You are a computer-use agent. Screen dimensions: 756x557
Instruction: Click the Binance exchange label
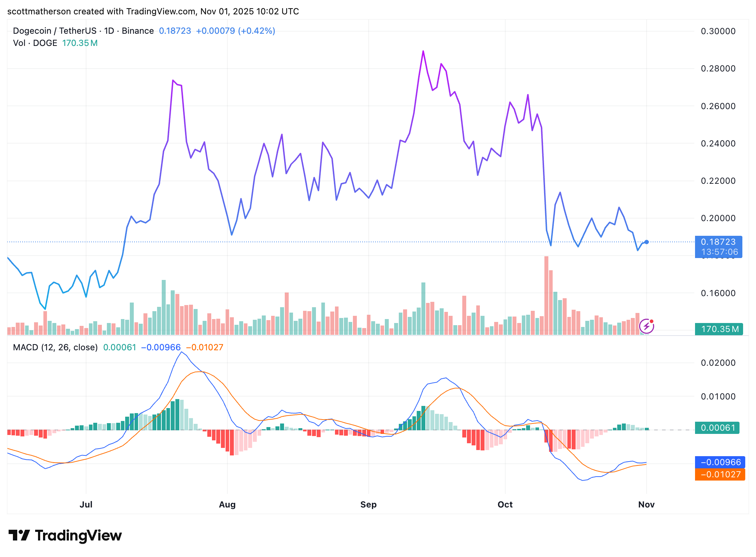pos(137,31)
